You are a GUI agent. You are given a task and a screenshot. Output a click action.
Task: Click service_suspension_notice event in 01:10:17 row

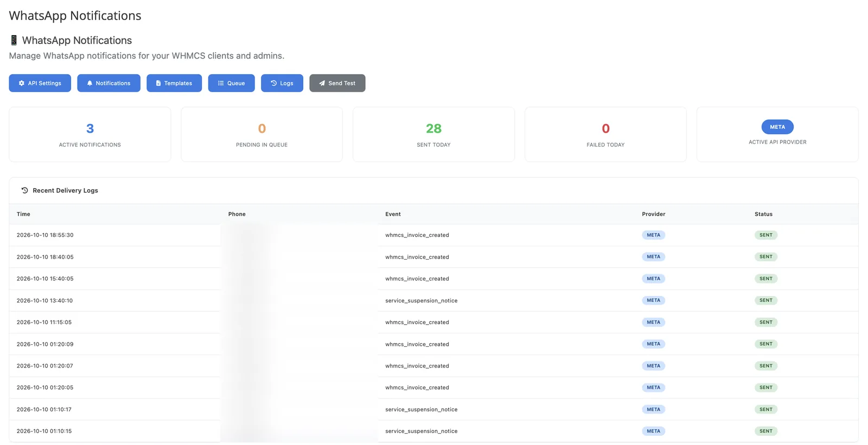pos(422,409)
